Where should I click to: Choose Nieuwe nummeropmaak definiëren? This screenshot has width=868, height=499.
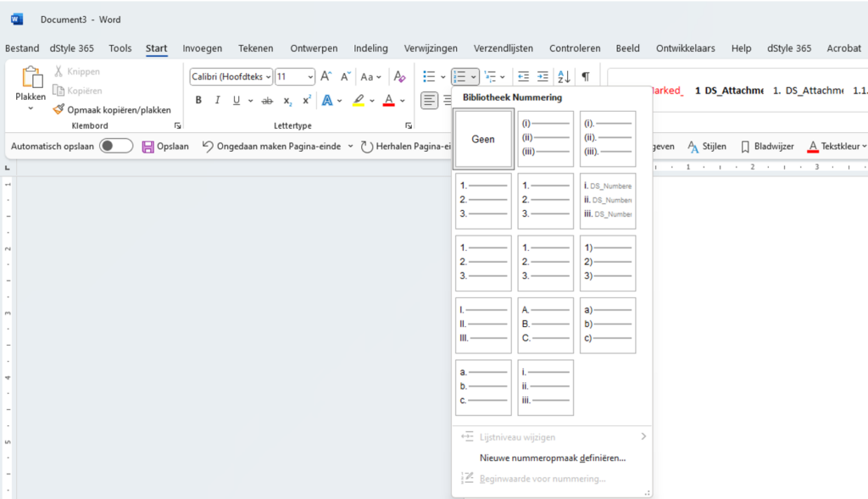coord(553,458)
